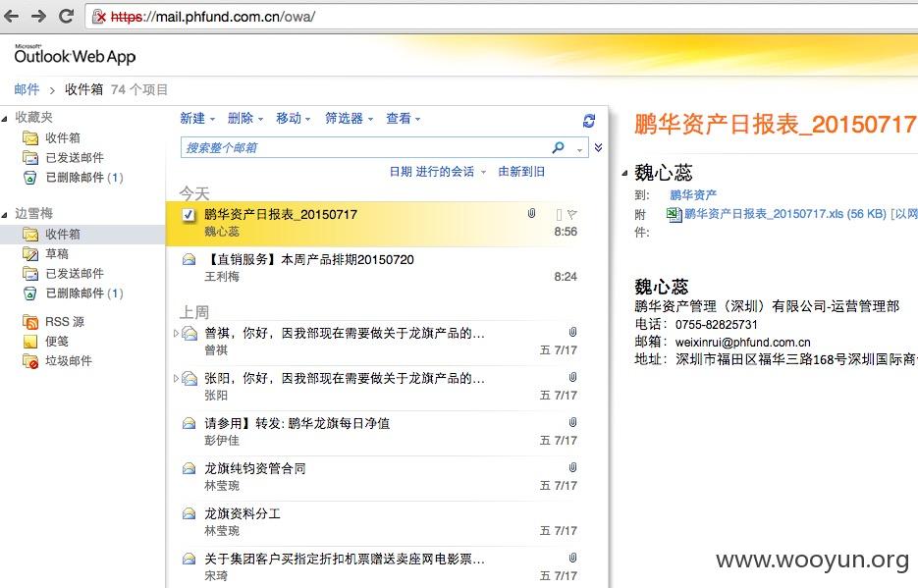Open attachment 鹏华资产日报表_20150717.xls
Image resolution: width=918 pixels, height=588 pixels.
pyautogui.click(x=785, y=214)
